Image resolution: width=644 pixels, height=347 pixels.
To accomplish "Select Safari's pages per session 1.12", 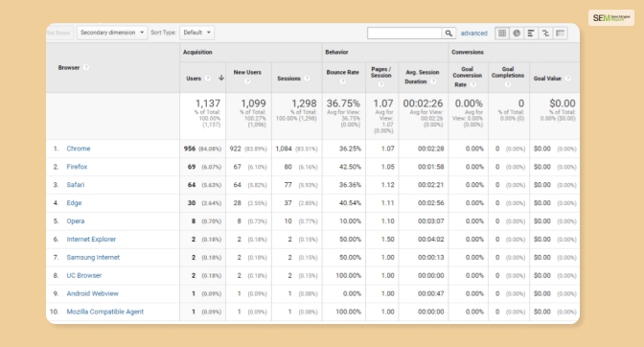I will [387, 185].
